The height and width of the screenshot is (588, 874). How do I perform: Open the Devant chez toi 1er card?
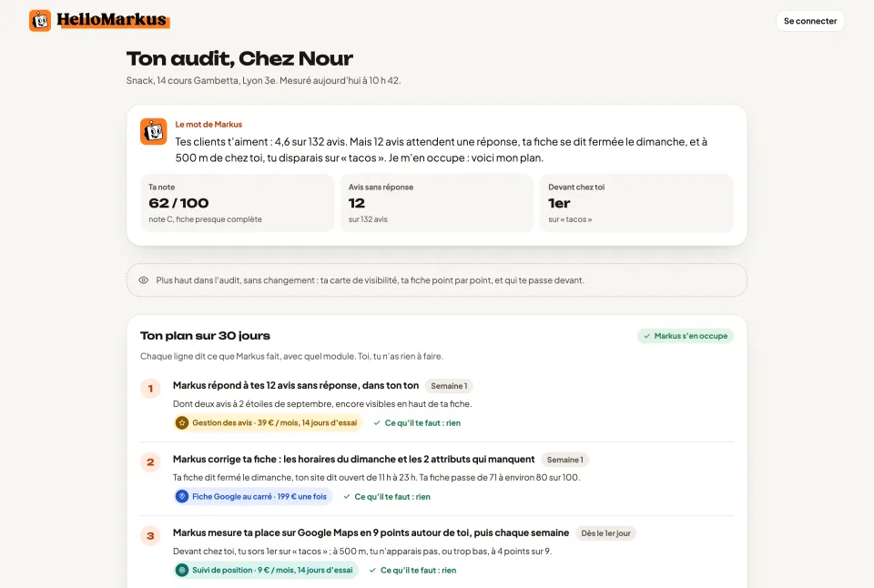click(x=636, y=203)
